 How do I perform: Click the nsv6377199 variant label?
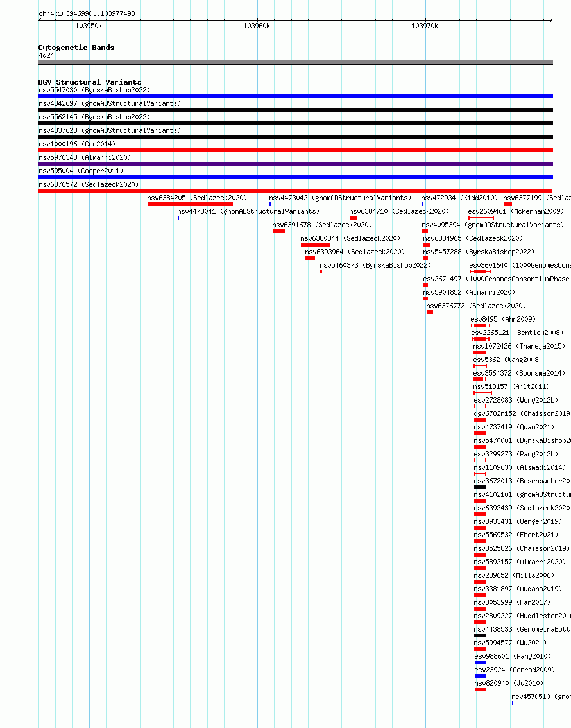point(537,198)
